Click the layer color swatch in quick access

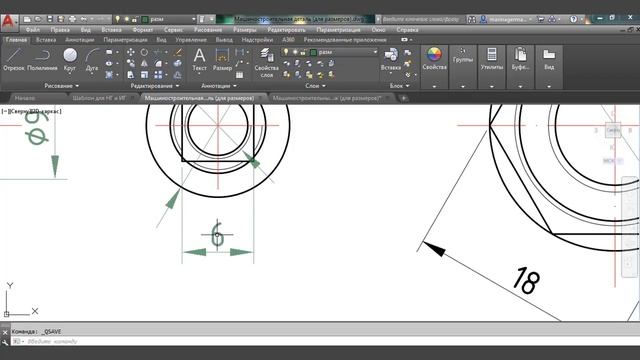tap(145, 19)
